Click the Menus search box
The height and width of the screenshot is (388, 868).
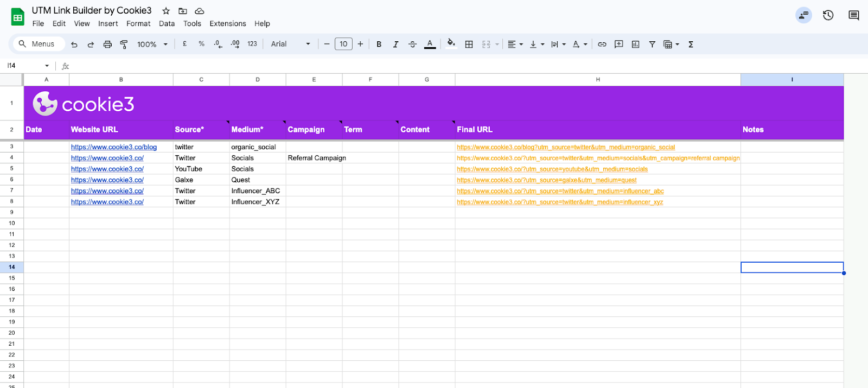coord(39,44)
